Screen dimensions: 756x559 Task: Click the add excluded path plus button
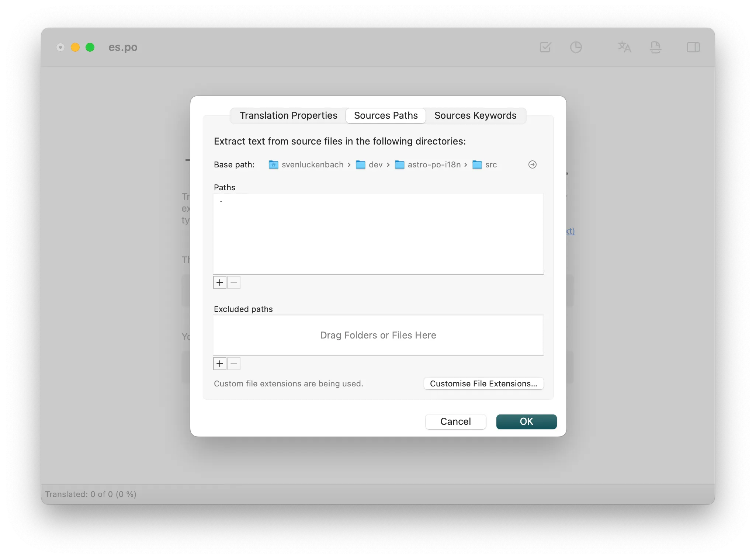point(220,364)
